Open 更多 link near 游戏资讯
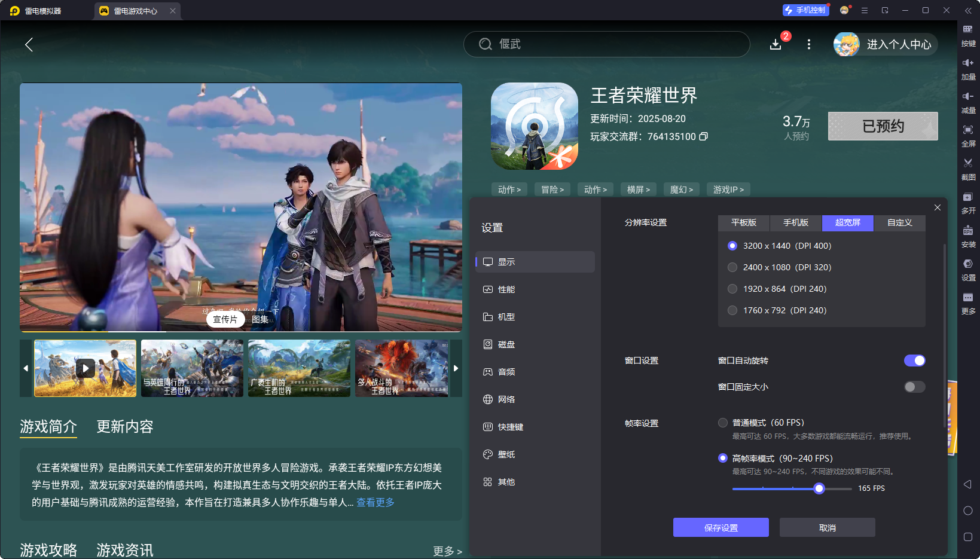This screenshot has width=980, height=559. (x=447, y=551)
